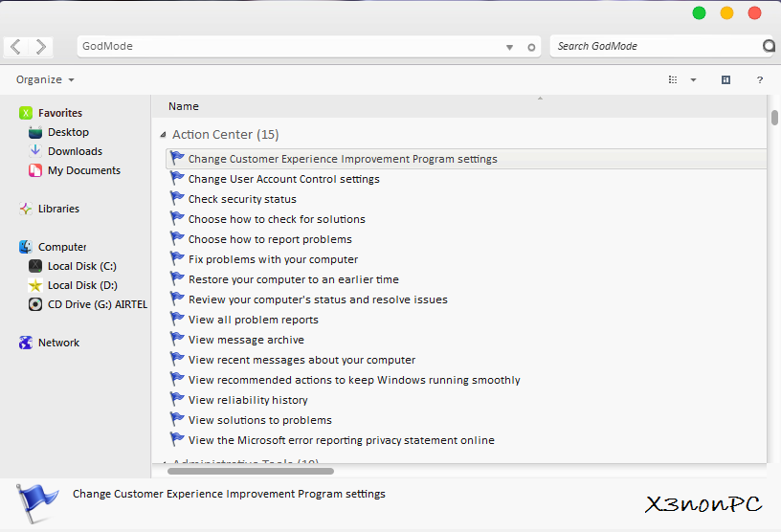Sort by the Name column header
781x532 pixels.
point(184,106)
